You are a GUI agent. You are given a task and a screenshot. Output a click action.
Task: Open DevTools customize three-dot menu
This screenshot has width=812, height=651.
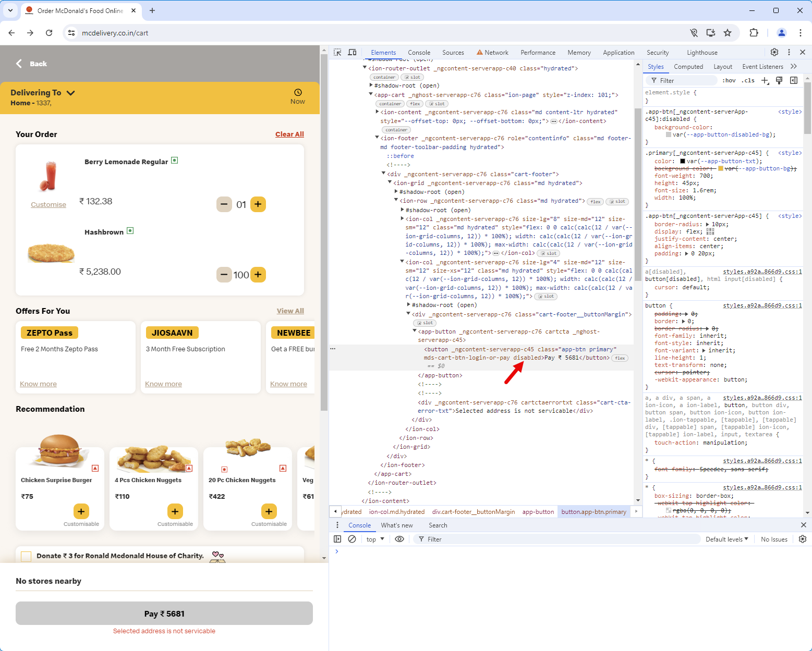tap(789, 52)
